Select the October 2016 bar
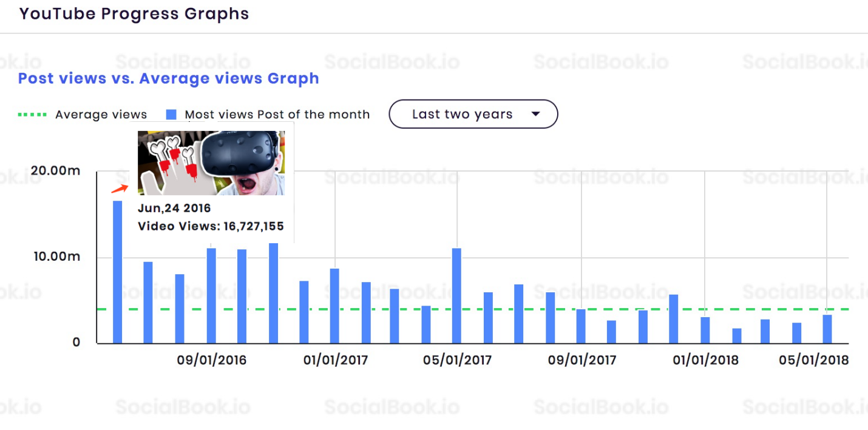This screenshot has height=430, width=868. click(x=242, y=296)
